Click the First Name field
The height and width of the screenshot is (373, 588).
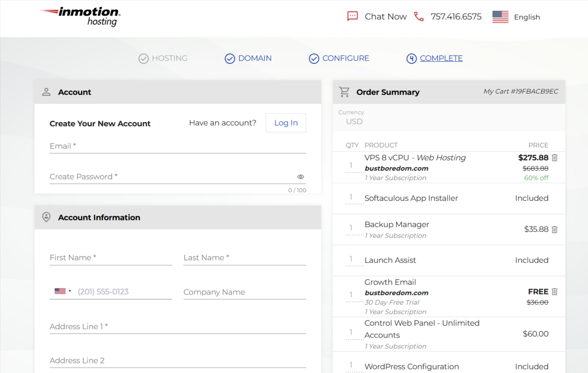111,258
